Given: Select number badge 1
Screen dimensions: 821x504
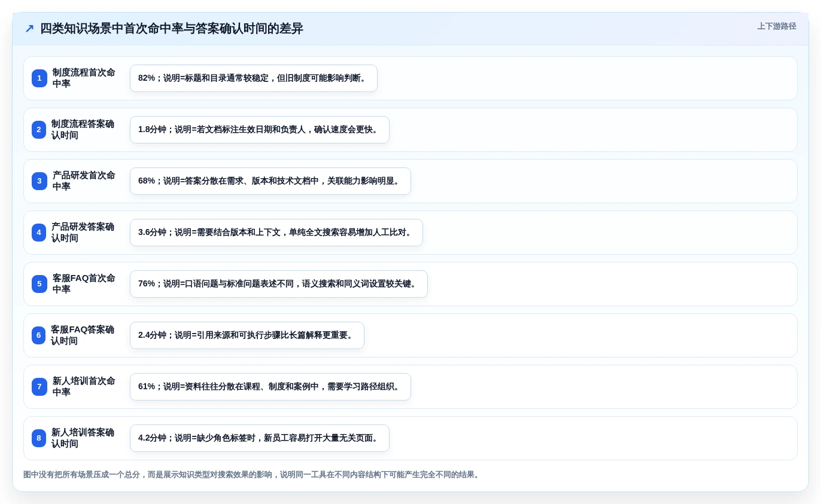Looking at the screenshot, I should 39,78.
